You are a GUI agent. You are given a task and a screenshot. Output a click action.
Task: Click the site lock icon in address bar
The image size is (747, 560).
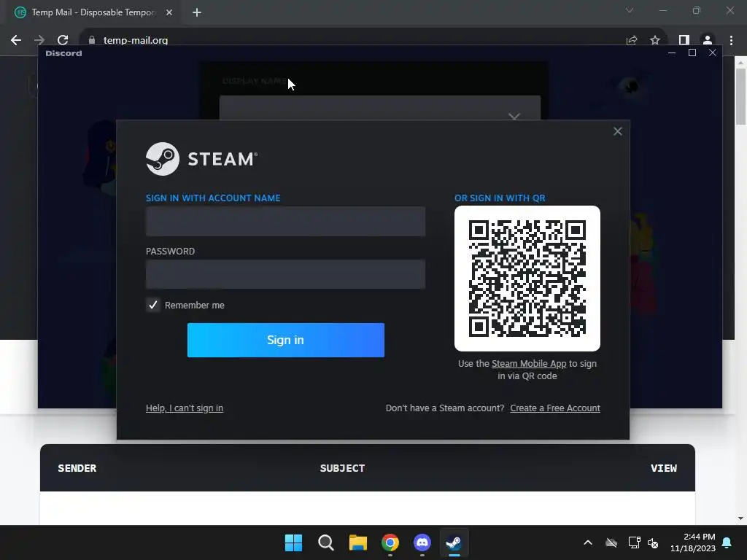[x=92, y=40]
